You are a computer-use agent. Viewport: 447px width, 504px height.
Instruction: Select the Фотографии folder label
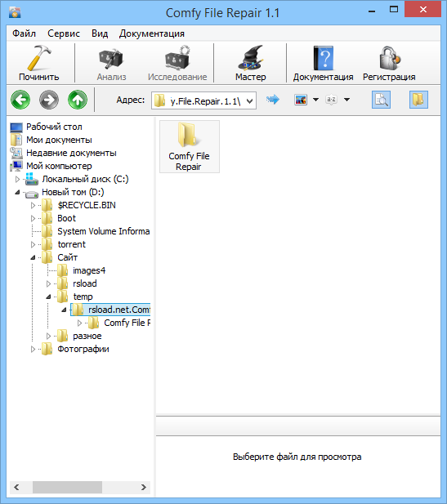tap(83, 349)
